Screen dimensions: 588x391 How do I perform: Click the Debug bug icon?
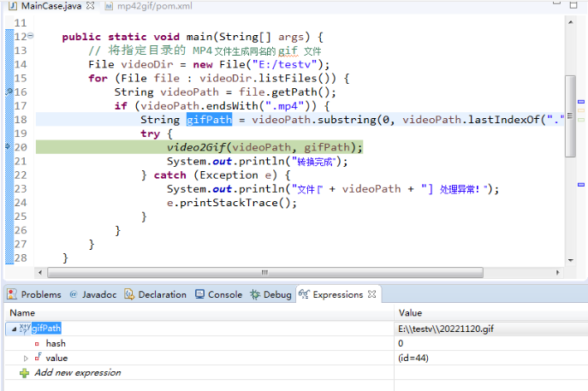click(x=255, y=294)
